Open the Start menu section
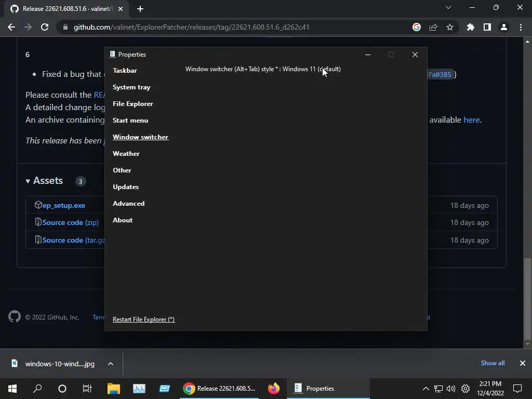The height and width of the screenshot is (399, 532). [130, 121]
